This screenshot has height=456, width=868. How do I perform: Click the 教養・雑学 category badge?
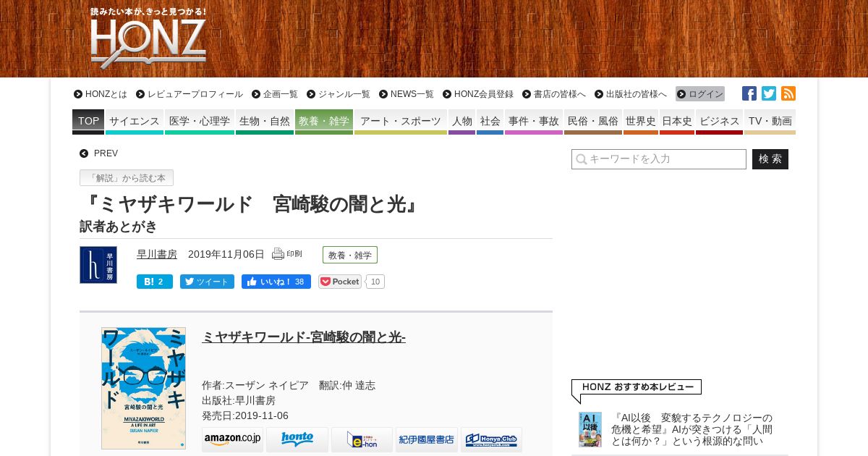[350, 255]
